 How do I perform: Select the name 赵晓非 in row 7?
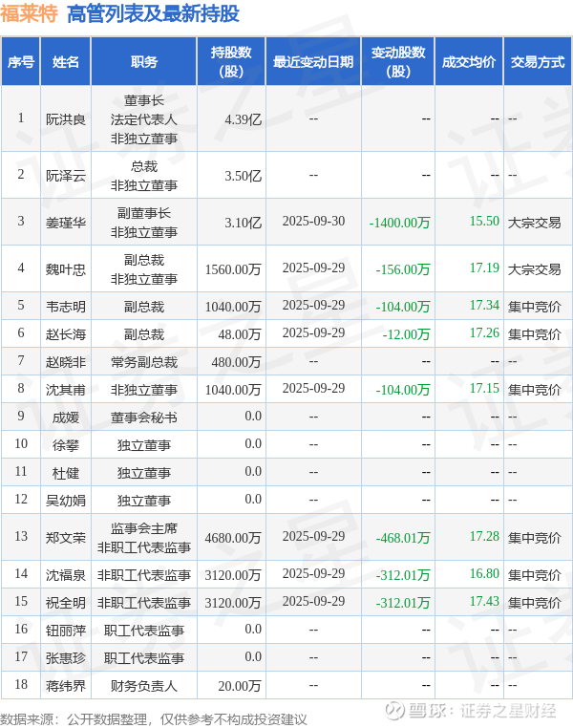pos(66,362)
